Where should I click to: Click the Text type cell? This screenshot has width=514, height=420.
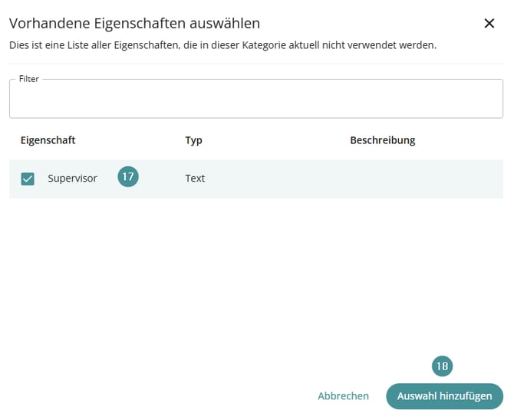point(195,179)
